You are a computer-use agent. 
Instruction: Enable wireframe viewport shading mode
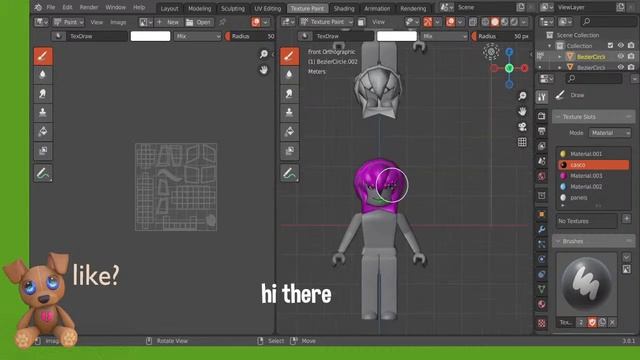coord(485,22)
